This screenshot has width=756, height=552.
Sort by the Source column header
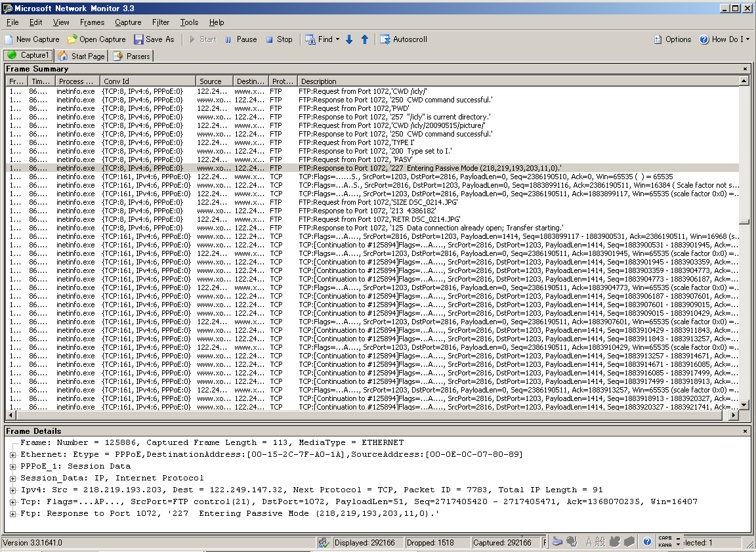pos(215,81)
